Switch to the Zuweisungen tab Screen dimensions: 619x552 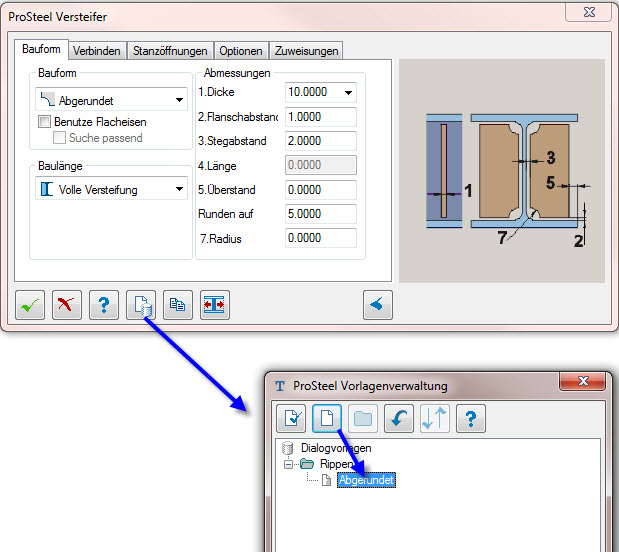point(306,51)
